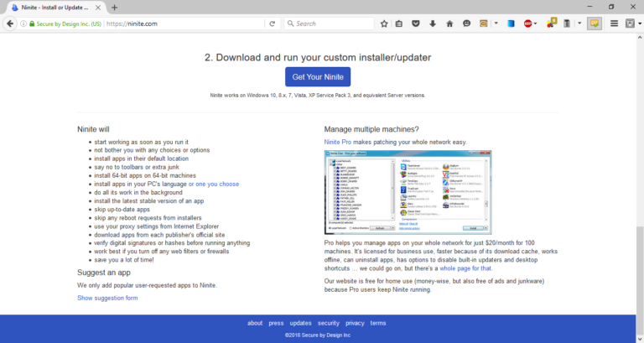Open the press footer link

tap(276, 323)
